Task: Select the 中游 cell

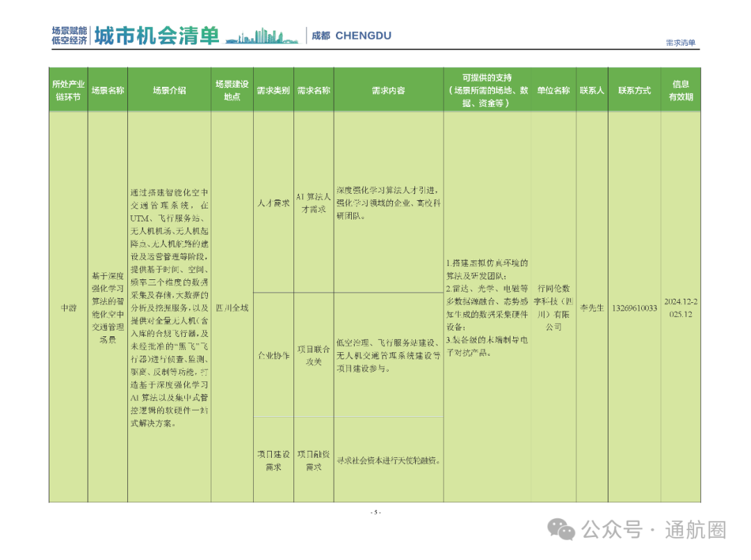Action: (68, 308)
